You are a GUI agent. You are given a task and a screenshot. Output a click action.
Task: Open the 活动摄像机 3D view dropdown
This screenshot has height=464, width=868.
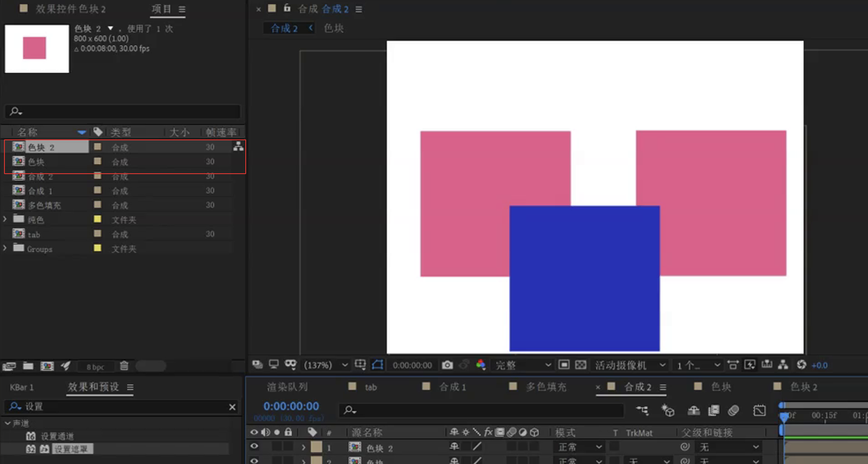[x=630, y=365]
